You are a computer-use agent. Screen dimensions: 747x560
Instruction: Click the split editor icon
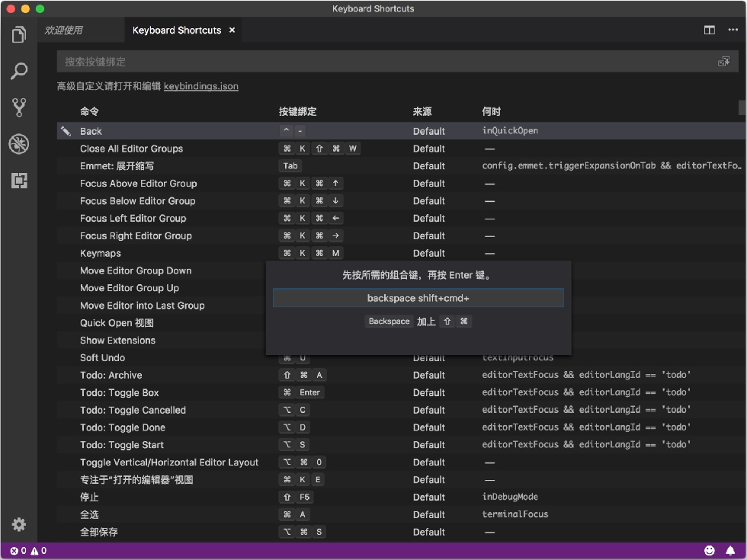tap(709, 30)
